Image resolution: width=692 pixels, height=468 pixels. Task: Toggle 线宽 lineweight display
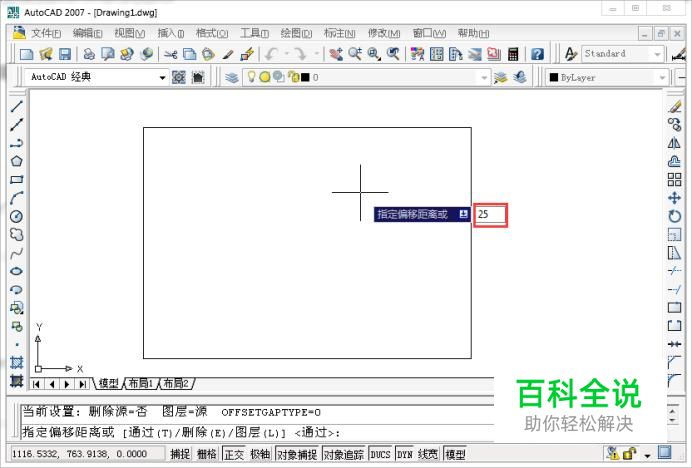coord(428,454)
